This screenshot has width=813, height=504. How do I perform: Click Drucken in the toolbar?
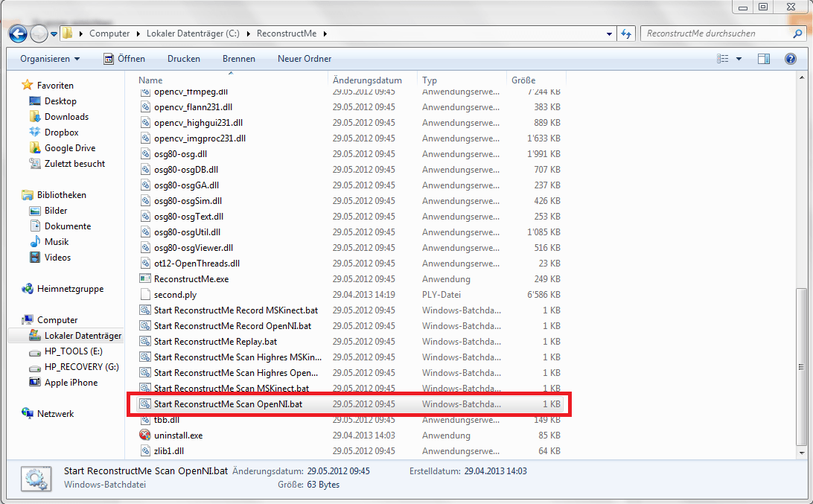tap(184, 59)
